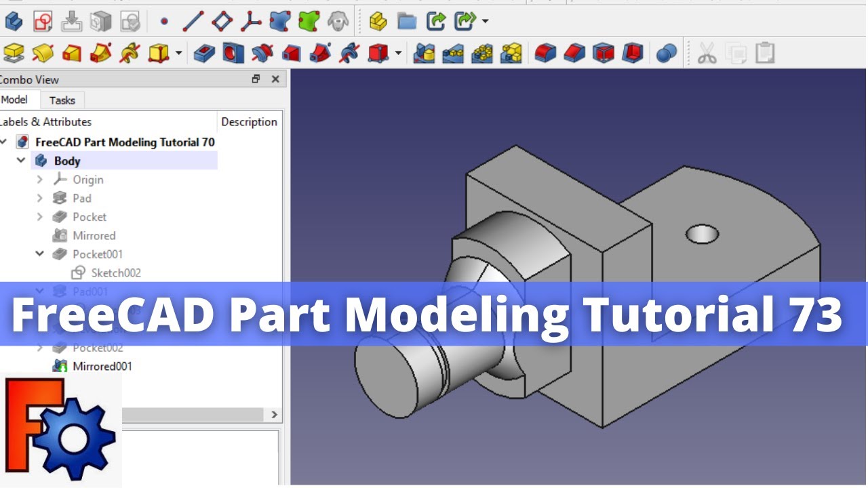Expand the Origin tree node
The image size is (868, 488).
(39, 180)
